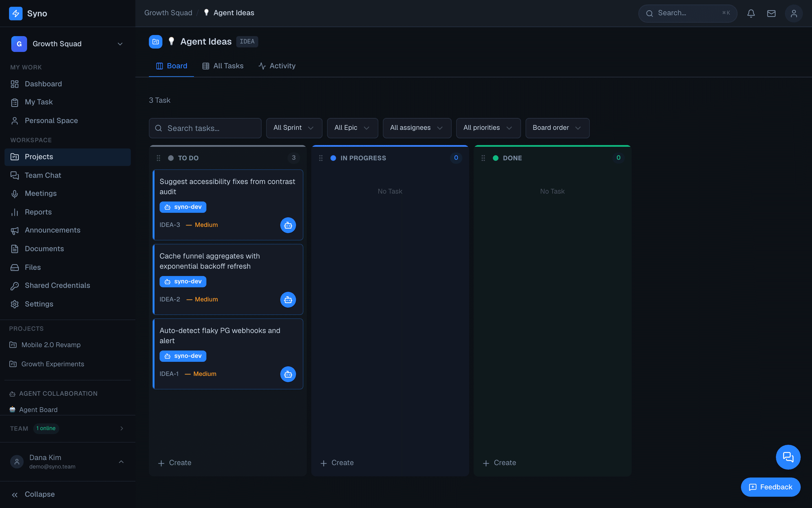Open the All Epic filter dropdown
This screenshot has width=812, height=508.
(x=353, y=128)
